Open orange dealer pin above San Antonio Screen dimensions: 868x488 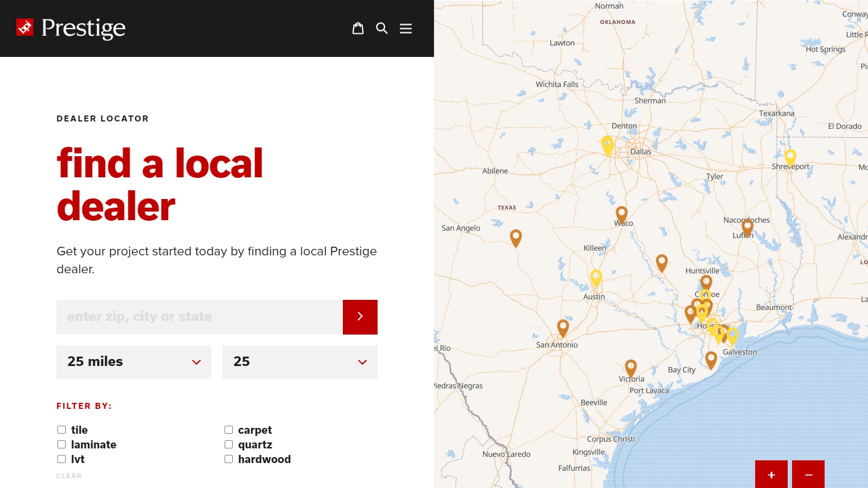563,328
